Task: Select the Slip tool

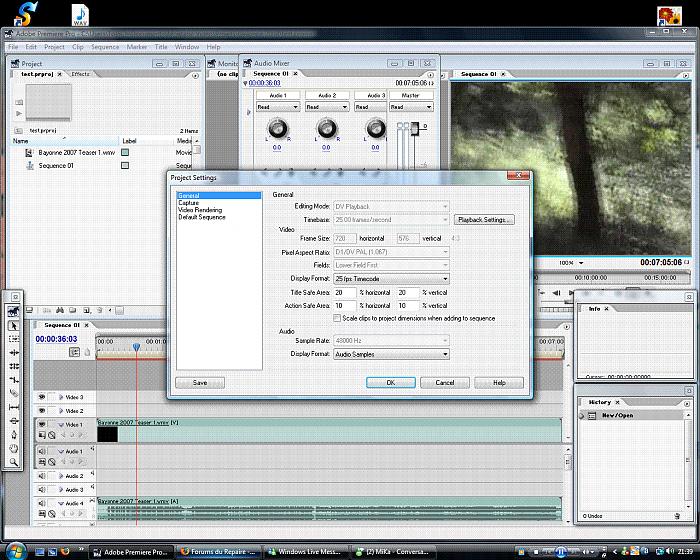Action: tap(14, 407)
